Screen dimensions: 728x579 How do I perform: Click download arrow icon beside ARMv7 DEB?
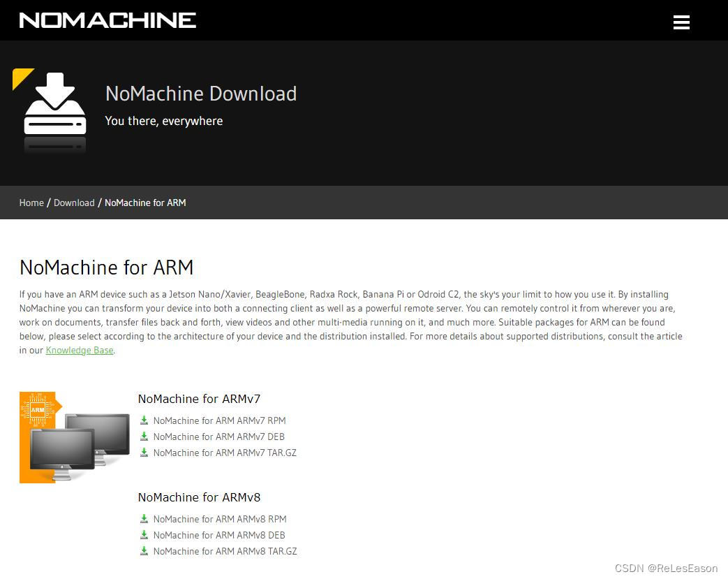(144, 437)
